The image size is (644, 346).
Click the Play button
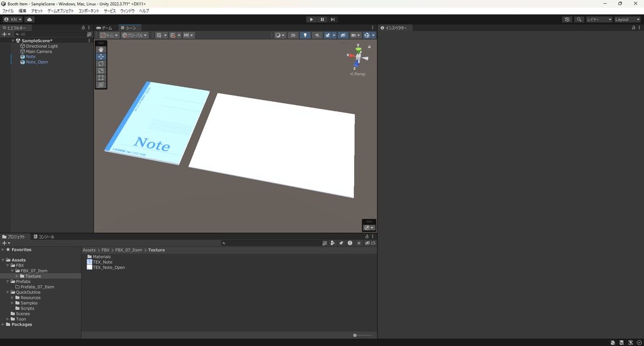[311, 20]
